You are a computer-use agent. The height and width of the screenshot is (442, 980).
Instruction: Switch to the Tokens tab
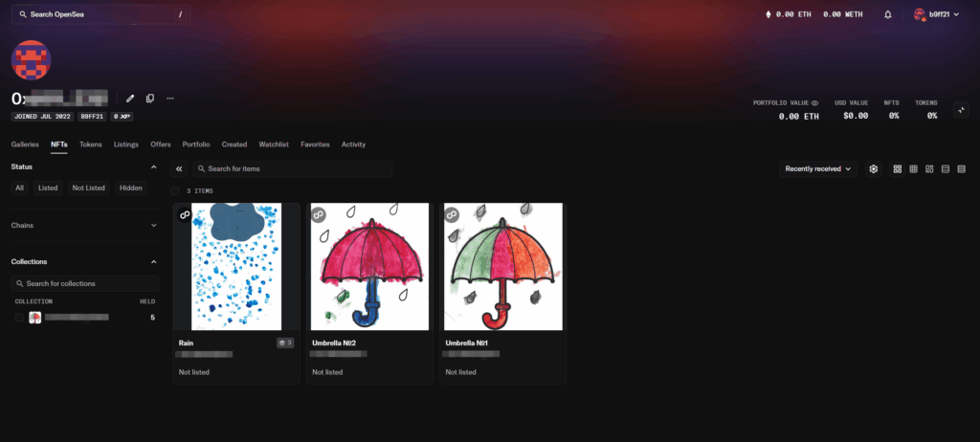(91, 144)
